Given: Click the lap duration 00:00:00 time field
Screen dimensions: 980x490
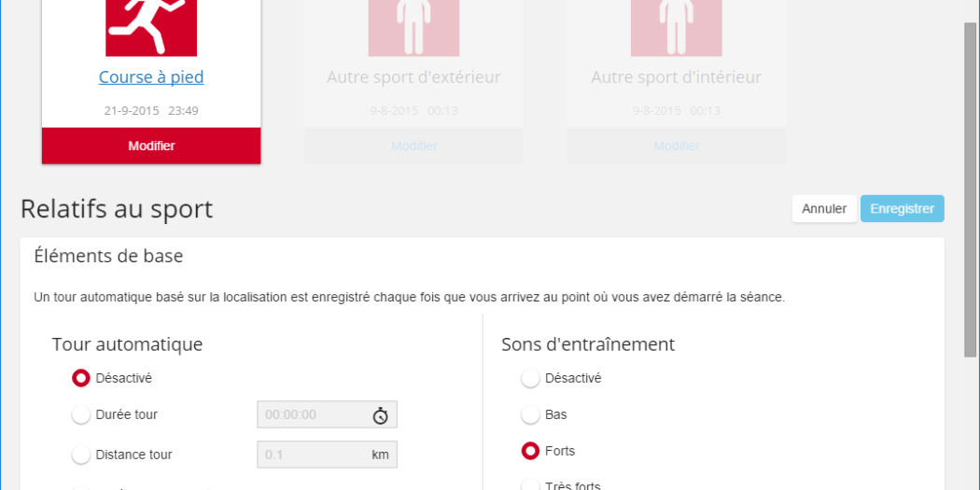Looking at the screenshot, I should [313, 415].
